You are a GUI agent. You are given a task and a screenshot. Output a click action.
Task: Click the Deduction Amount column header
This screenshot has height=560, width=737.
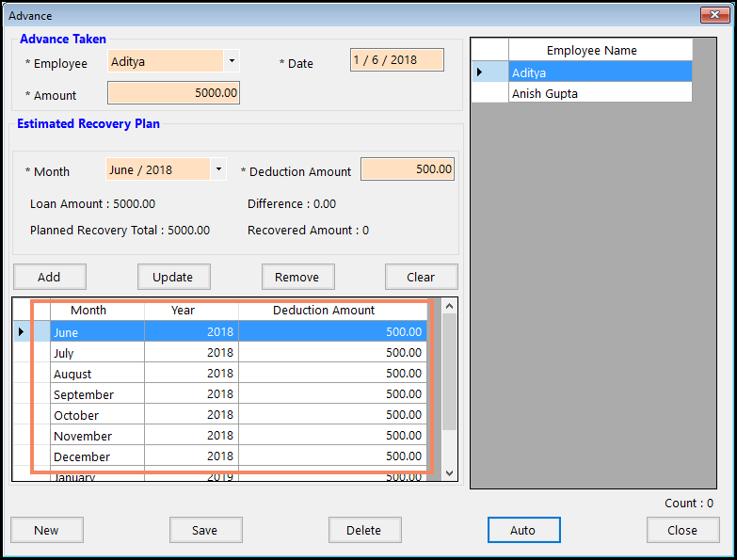333,310
